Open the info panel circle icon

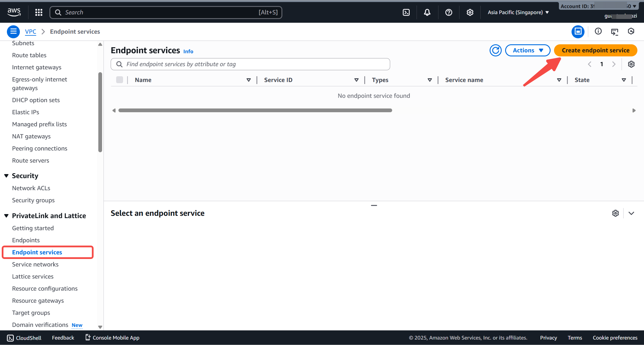pyautogui.click(x=598, y=31)
